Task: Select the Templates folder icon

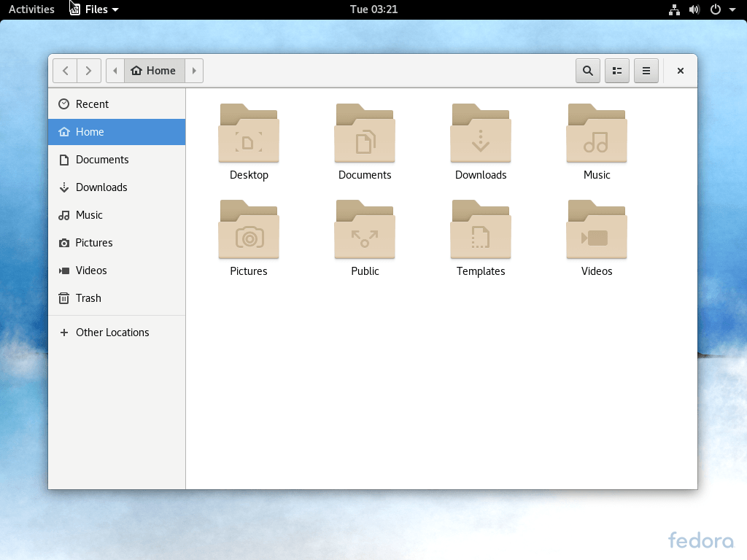Action: [481, 230]
